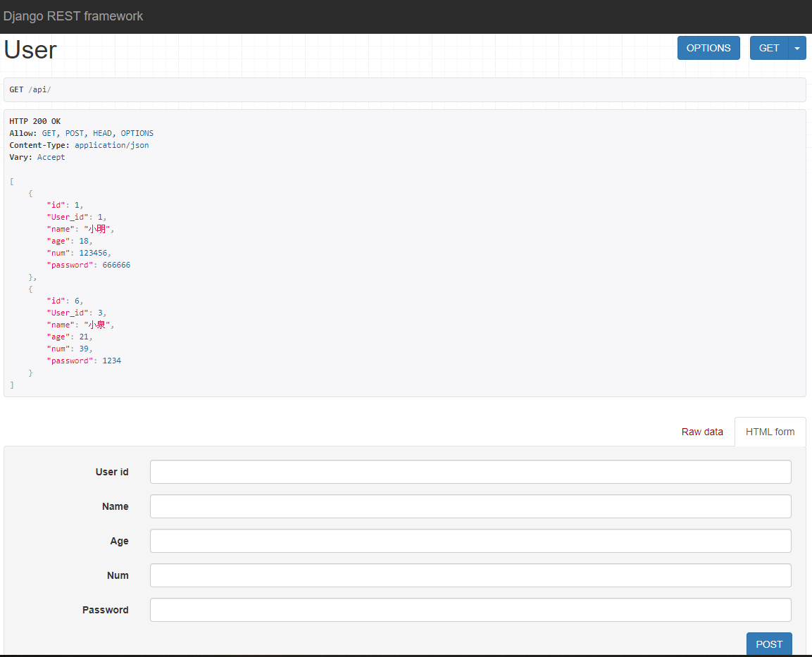Click the 'HTTP 200 OK' status text
Image resolution: width=812 pixels, height=657 pixels.
click(35, 121)
